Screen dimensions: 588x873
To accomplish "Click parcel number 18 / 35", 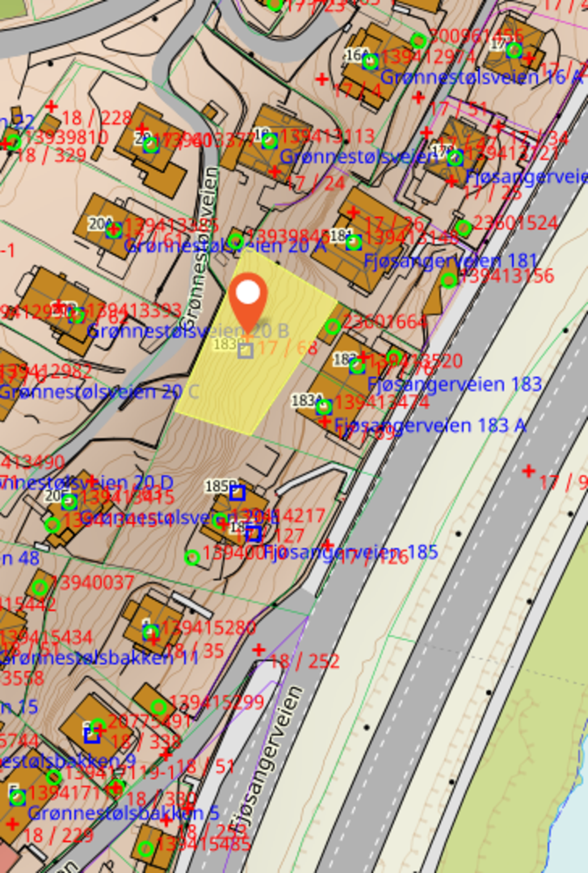I will pos(195,650).
